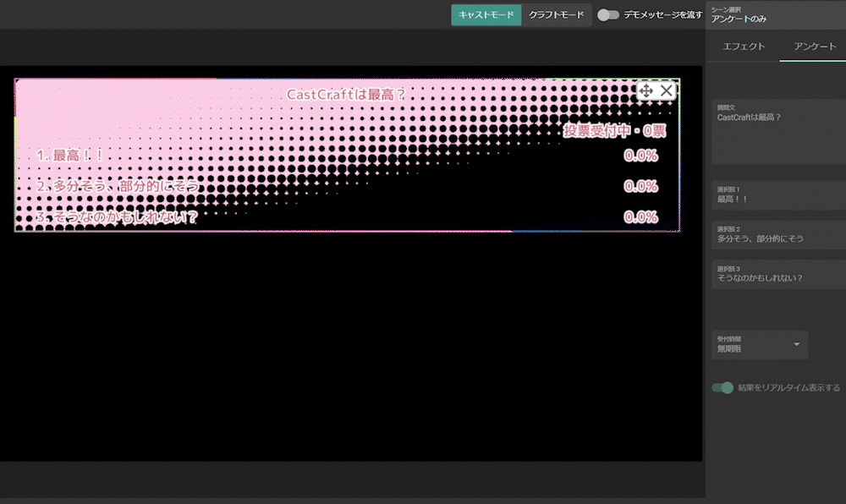The height and width of the screenshot is (504, 846).
Task: Edit the 選択肢2 field
Action: (x=778, y=234)
